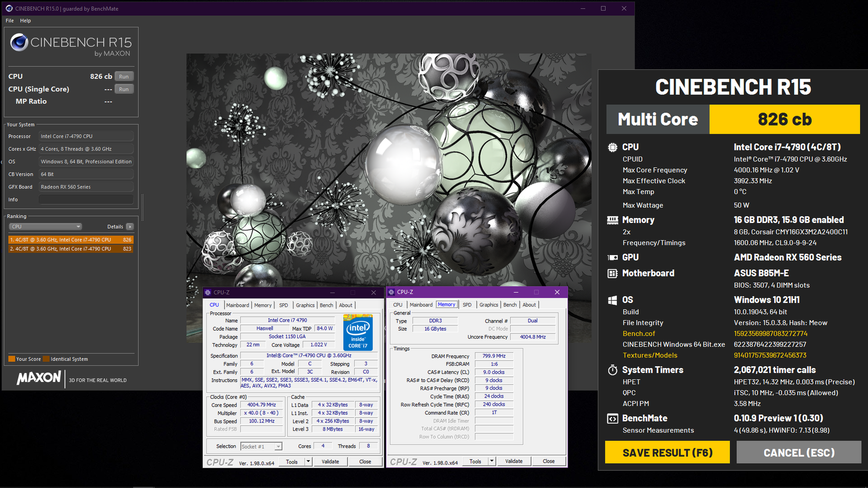Click the Core Speed value in CPU-Z
Viewport: 868px width, 488px height.
coord(262,405)
